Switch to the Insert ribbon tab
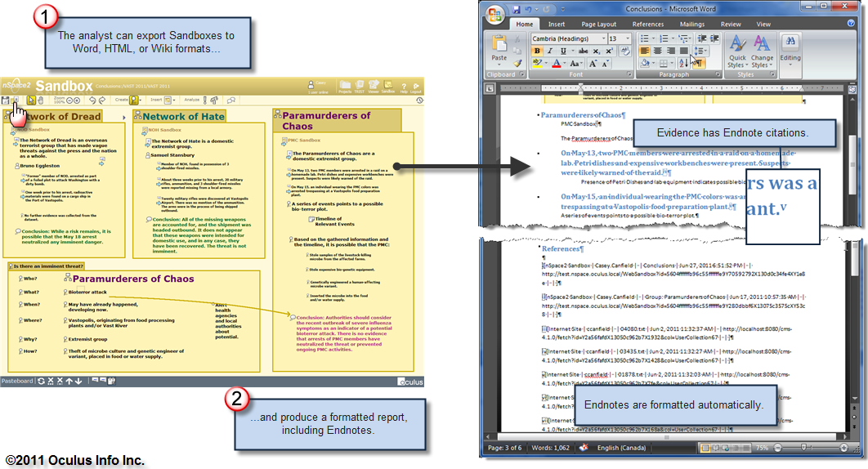The height and width of the screenshot is (469, 868). (x=557, y=25)
